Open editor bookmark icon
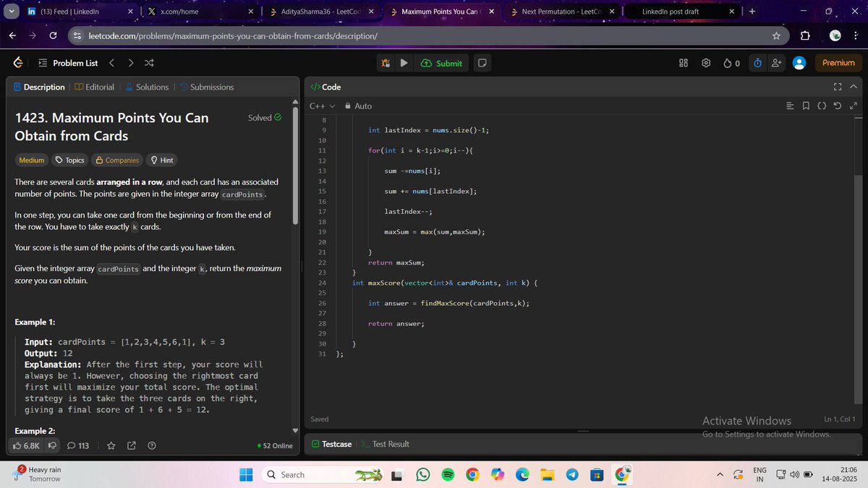The width and height of the screenshot is (868, 488). [806, 106]
